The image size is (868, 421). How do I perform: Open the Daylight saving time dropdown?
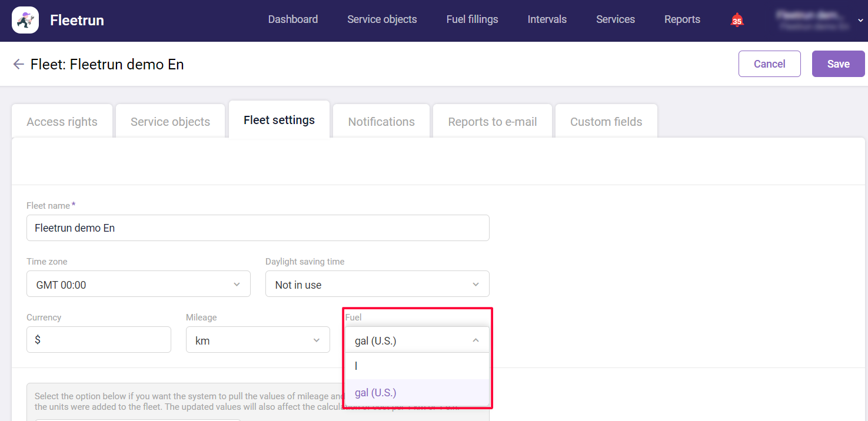pyautogui.click(x=377, y=284)
